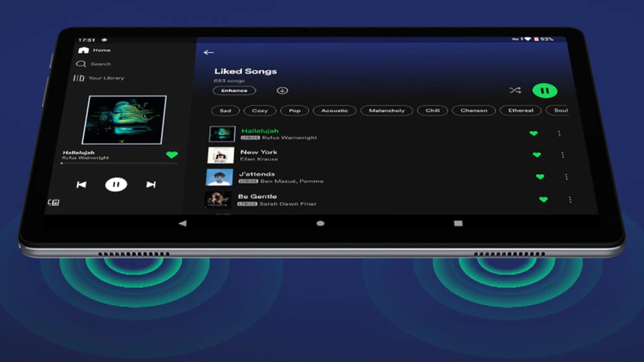This screenshot has height=362, width=644.
Task: Click the back arrow icon
Action: pos(209,53)
